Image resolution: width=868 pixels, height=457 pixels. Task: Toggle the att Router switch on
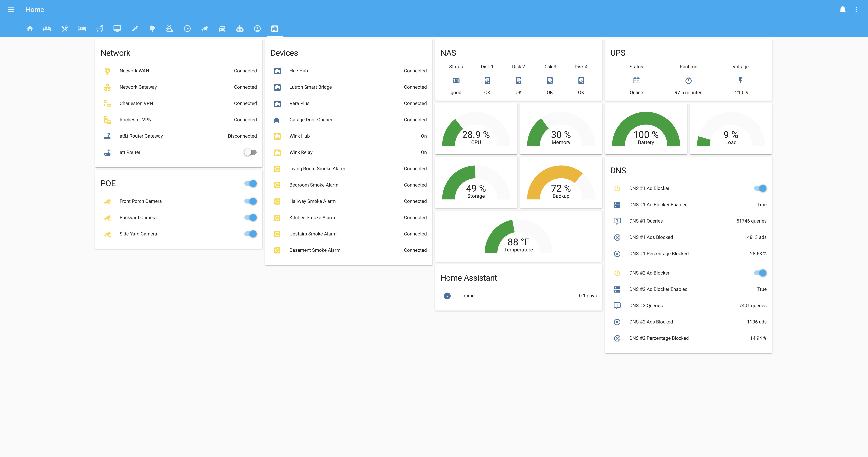tap(250, 152)
